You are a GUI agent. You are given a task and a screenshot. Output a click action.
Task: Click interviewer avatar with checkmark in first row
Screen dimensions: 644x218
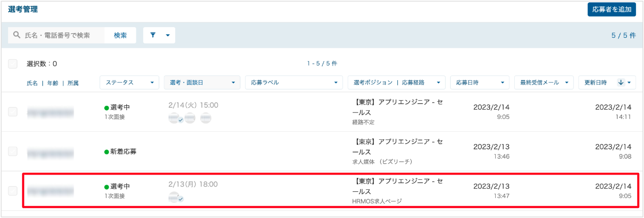tap(175, 118)
